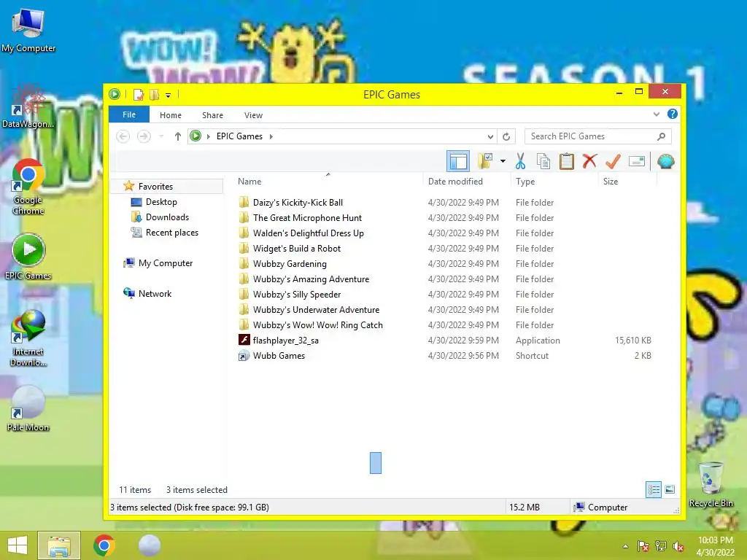Click the Copy pages icon
The image size is (747, 560).
click(543, 161)
